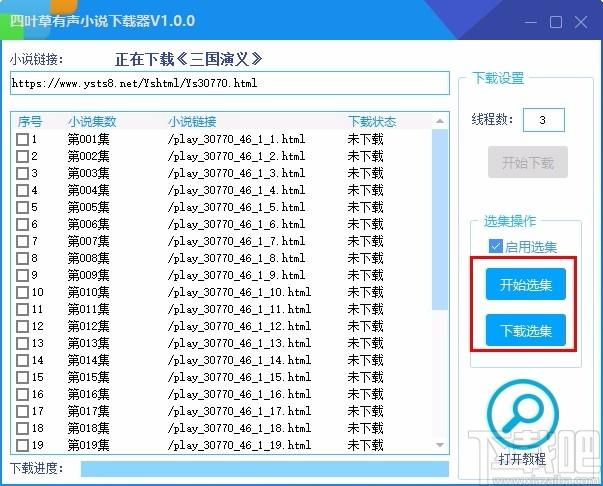603x486 pixels.
Task: Close the downloader window
Action: coord(581,22)
